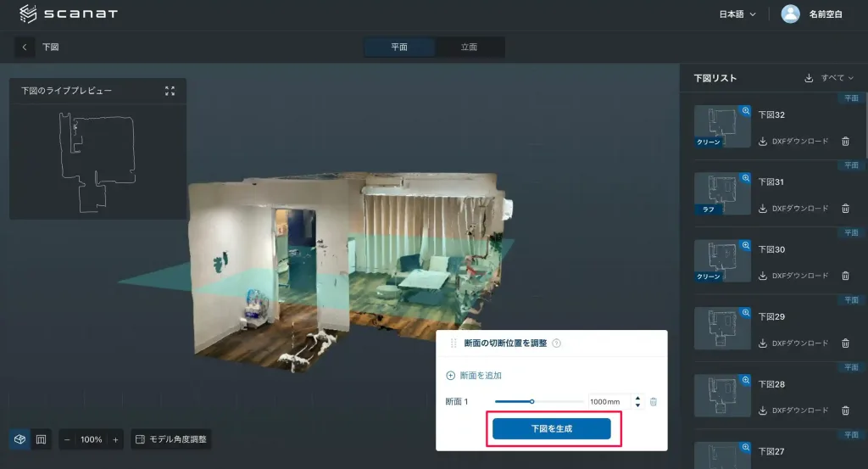The height and width of the screenshot is (469, 868).
Task: Click help icon beside 断面の切断位置を調整
Action: [x=557, y=343]
